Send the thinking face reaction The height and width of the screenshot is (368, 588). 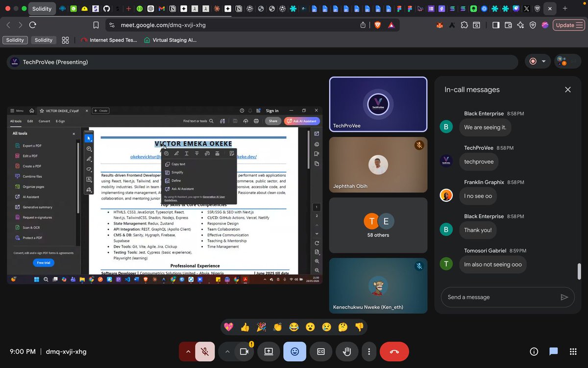(343, 327)
